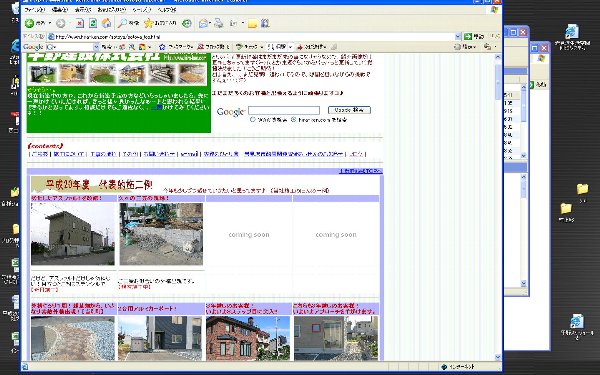This screenshot has height=375, width=600.
Task: Click the Google toolbar Send To icon
Action: tap(300, 47)
